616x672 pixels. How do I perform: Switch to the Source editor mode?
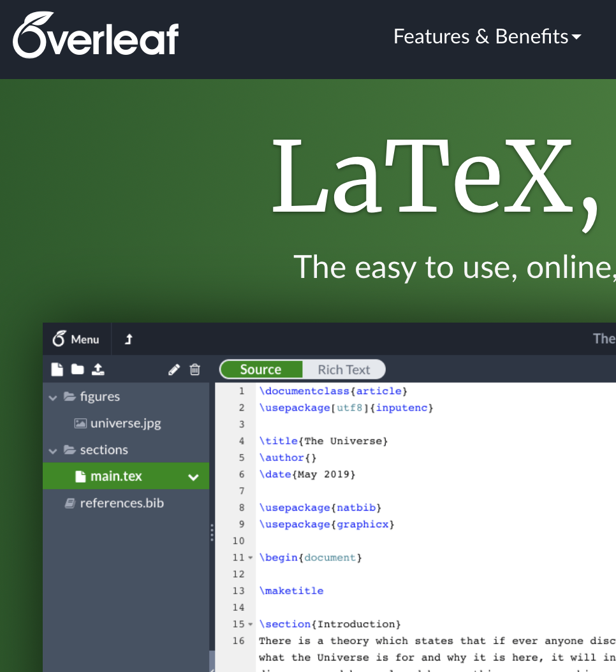(261, 369)
